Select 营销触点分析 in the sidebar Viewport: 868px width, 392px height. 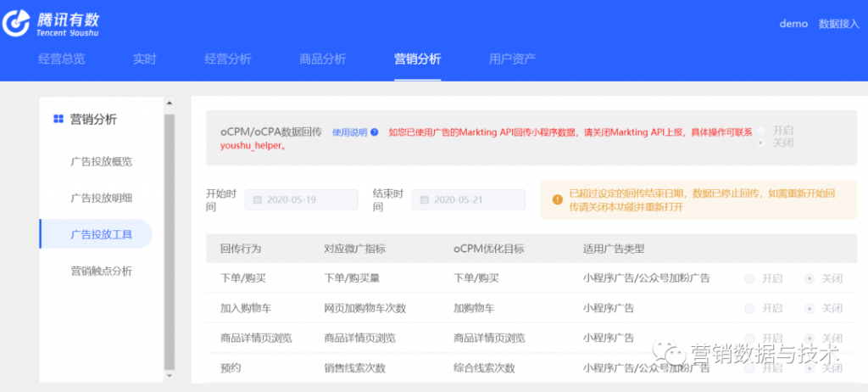click(101, 272)
